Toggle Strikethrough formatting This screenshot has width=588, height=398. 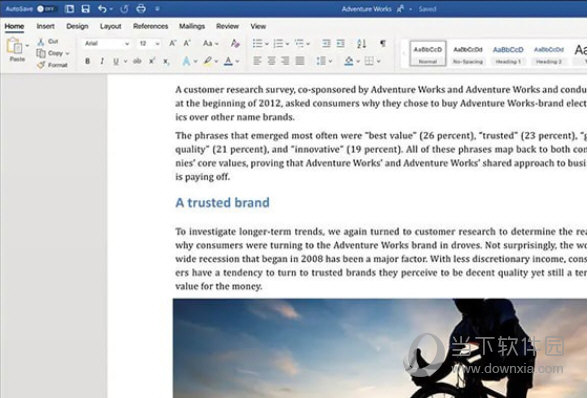pos(137,61)
